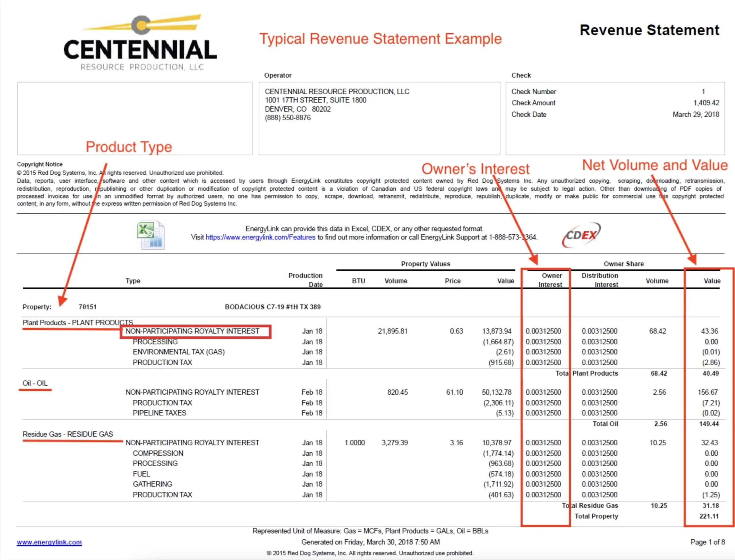The image size is (735, 560).
Task: Click the BTU column header
Action: [359, 281]
